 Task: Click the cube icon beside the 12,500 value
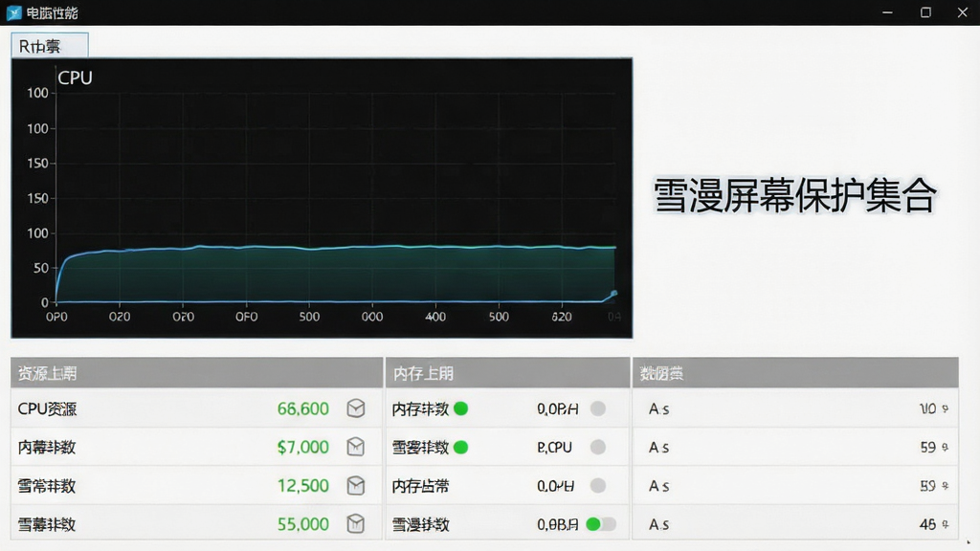coord(356,485)
